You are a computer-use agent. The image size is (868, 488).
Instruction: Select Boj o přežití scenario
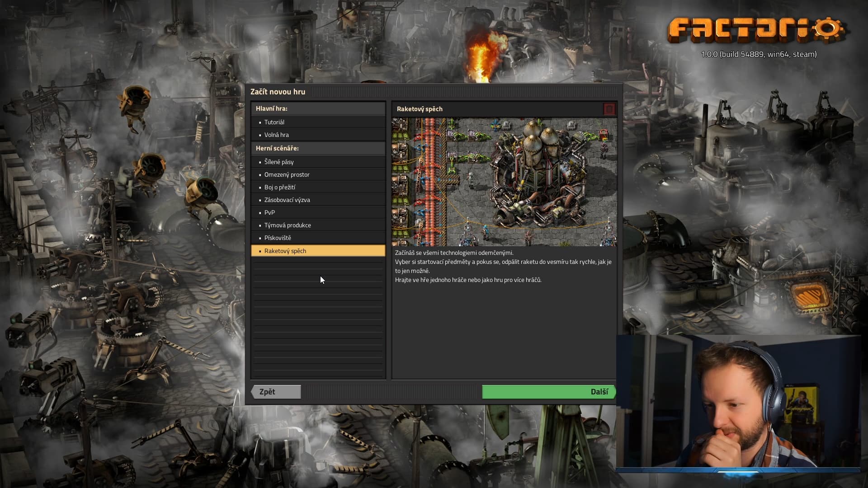(318, 187)
